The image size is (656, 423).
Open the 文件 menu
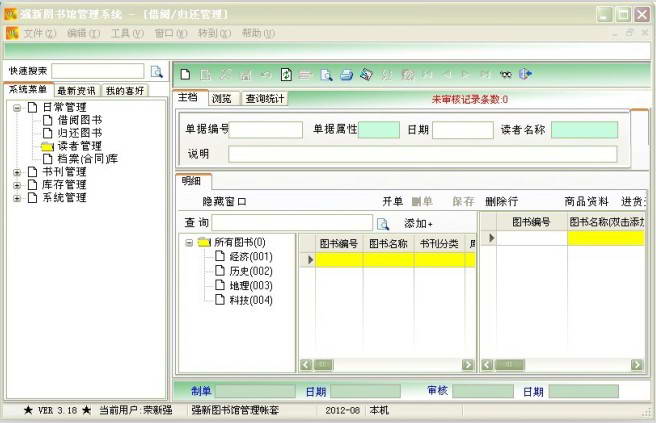39,33
